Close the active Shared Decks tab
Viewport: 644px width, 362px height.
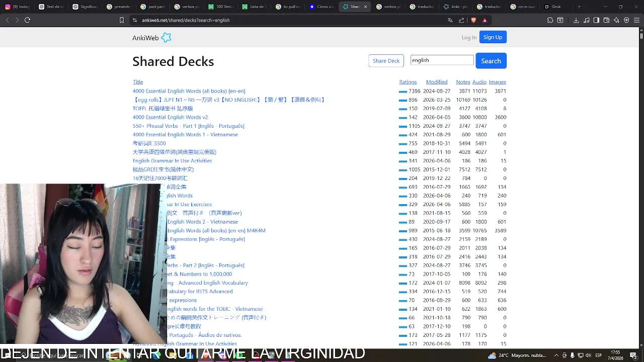click(x=365, y=7)
